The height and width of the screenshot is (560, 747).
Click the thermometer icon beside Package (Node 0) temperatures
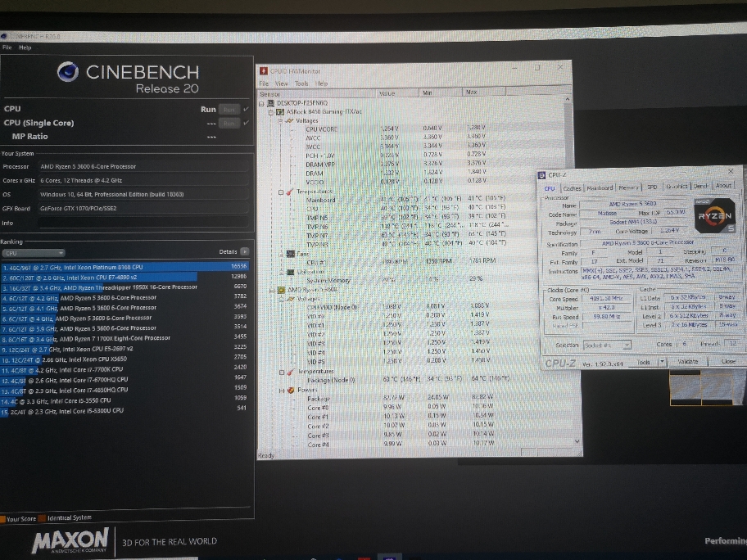290,372
